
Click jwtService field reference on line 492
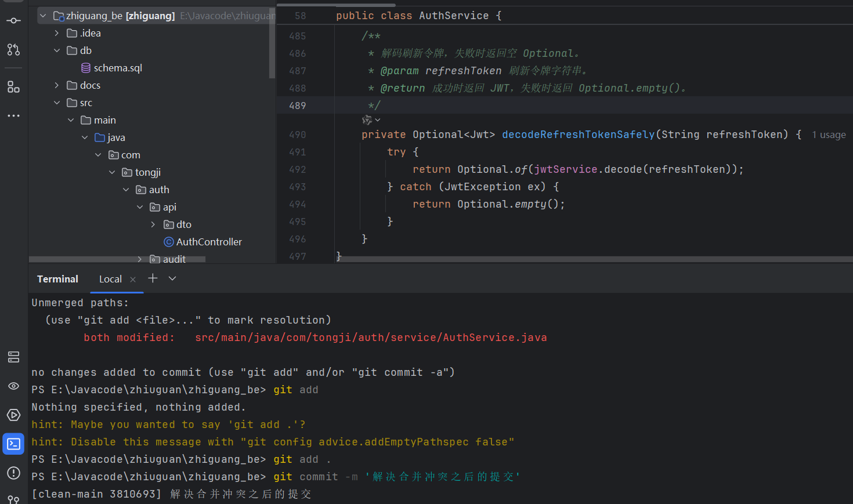pos(566,169)
